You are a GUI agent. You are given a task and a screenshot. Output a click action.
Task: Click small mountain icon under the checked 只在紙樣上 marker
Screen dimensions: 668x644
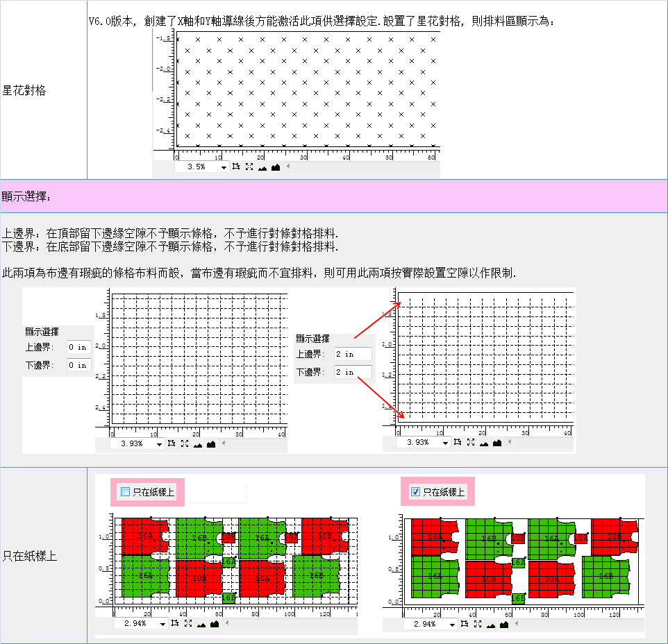(492, 624)
